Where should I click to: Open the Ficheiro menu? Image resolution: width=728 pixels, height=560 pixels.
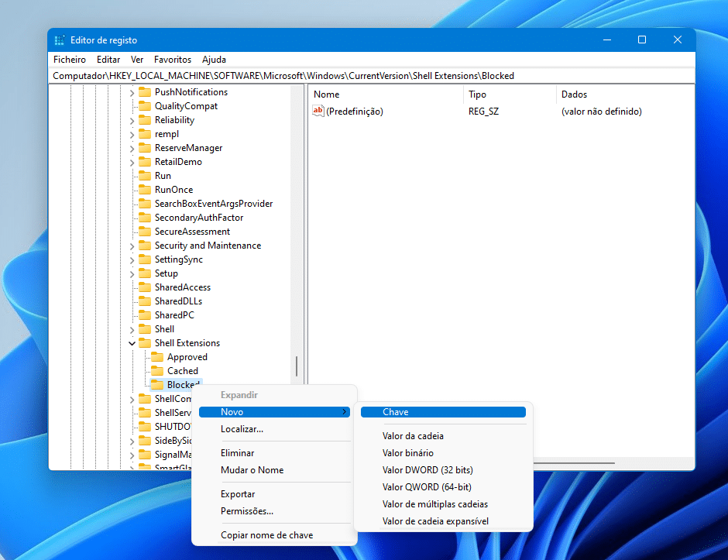[x=70, y=60]
